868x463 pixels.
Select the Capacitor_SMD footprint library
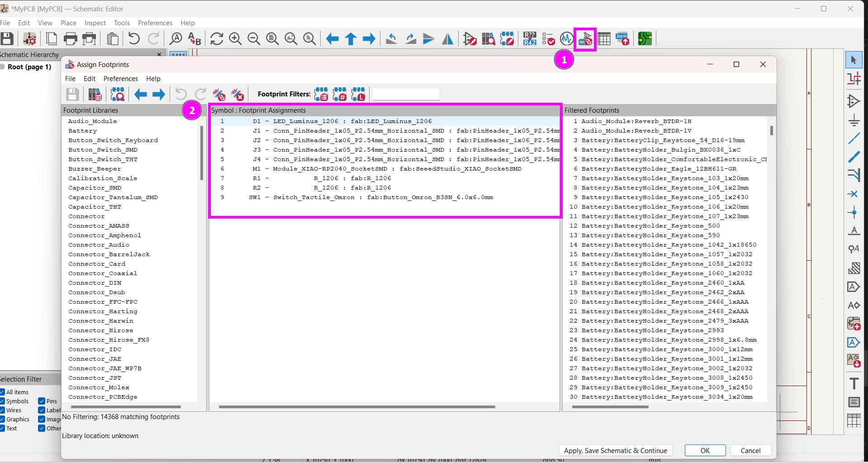(95, 188)
